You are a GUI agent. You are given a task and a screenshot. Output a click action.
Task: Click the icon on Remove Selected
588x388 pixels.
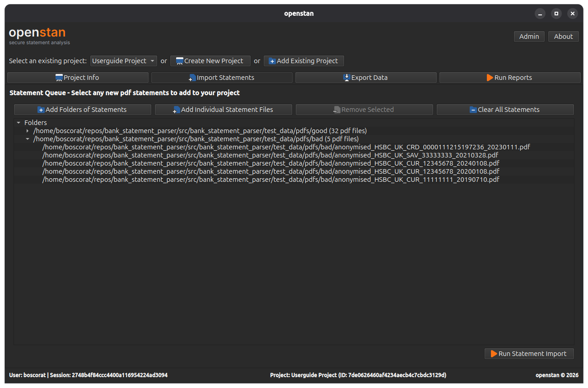[337, 110]
